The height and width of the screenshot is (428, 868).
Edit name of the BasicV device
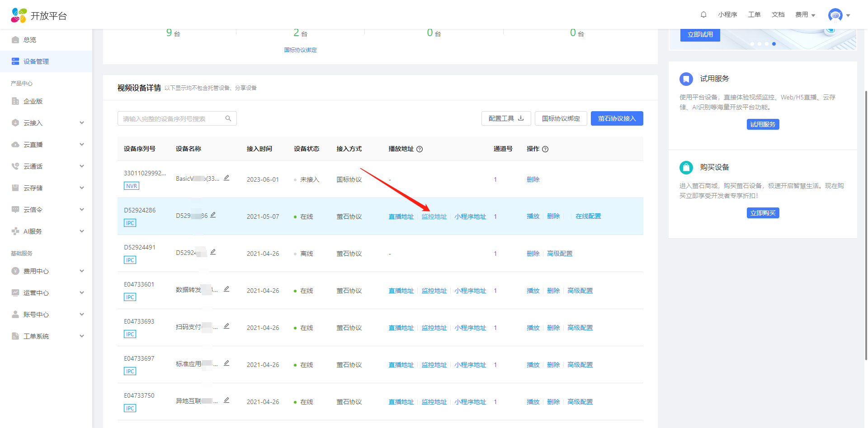[226, 178]
